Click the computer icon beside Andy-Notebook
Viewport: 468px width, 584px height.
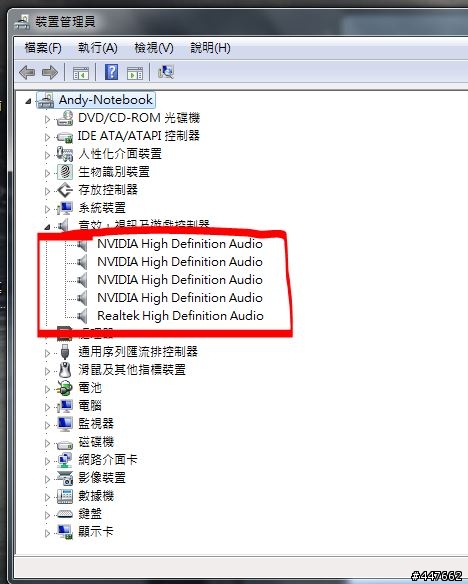coord(46,100)
